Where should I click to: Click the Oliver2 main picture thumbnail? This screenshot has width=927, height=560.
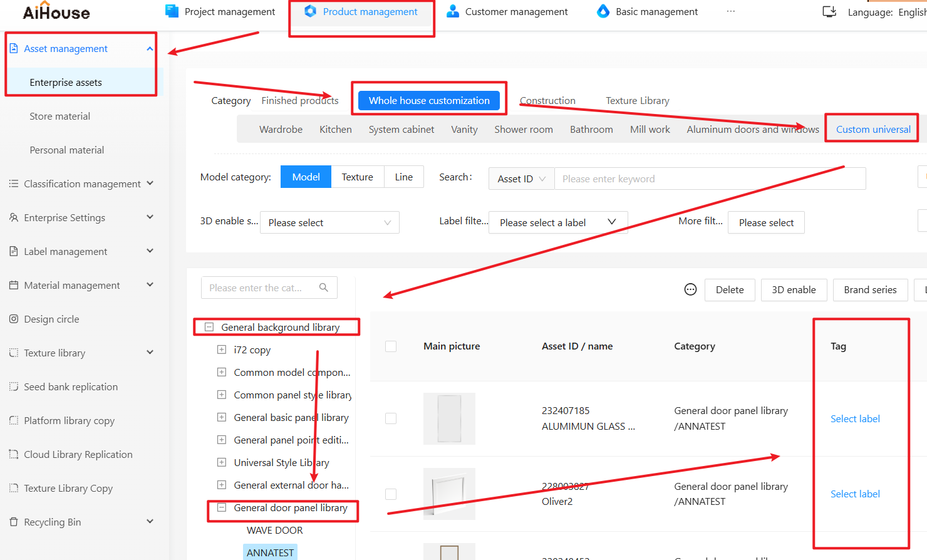click(449, 494)
